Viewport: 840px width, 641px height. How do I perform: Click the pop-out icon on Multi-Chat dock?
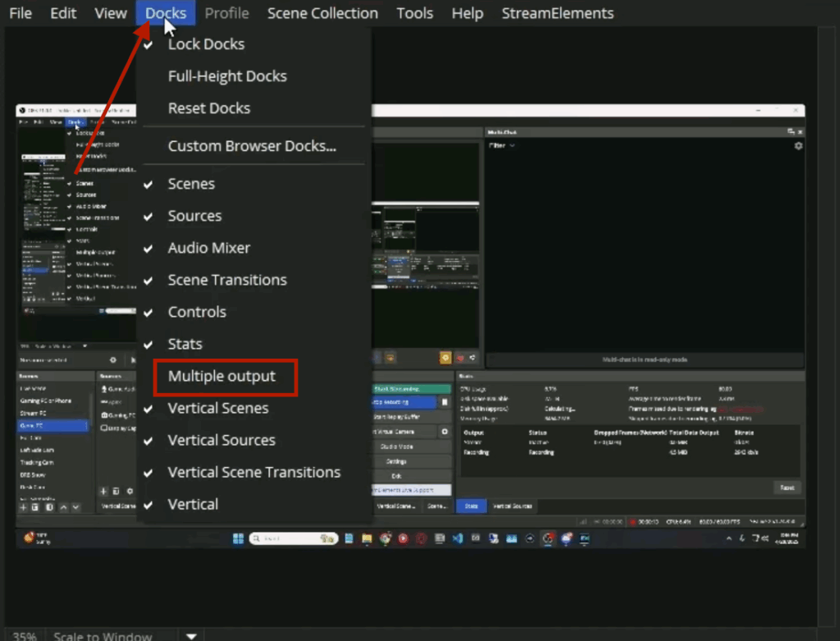791,131
